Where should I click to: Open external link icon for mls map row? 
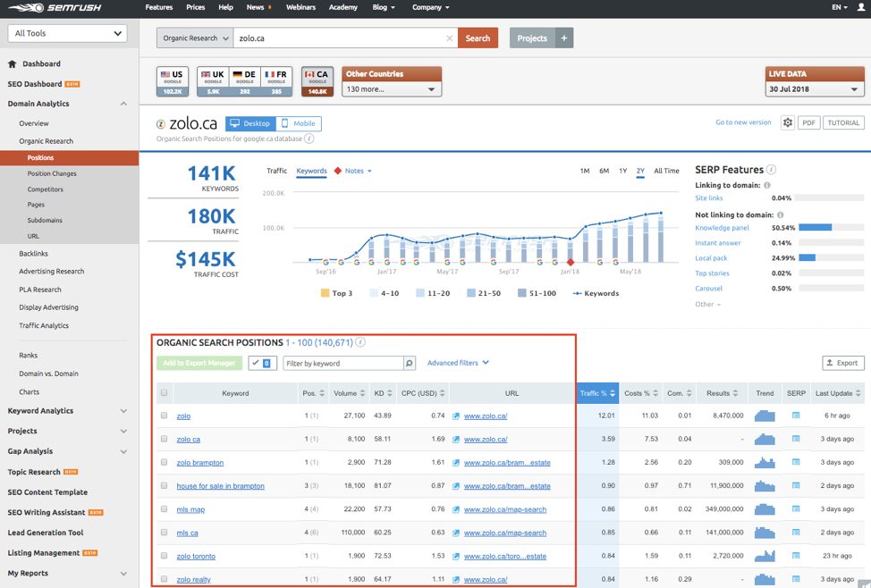pos(456,509)
